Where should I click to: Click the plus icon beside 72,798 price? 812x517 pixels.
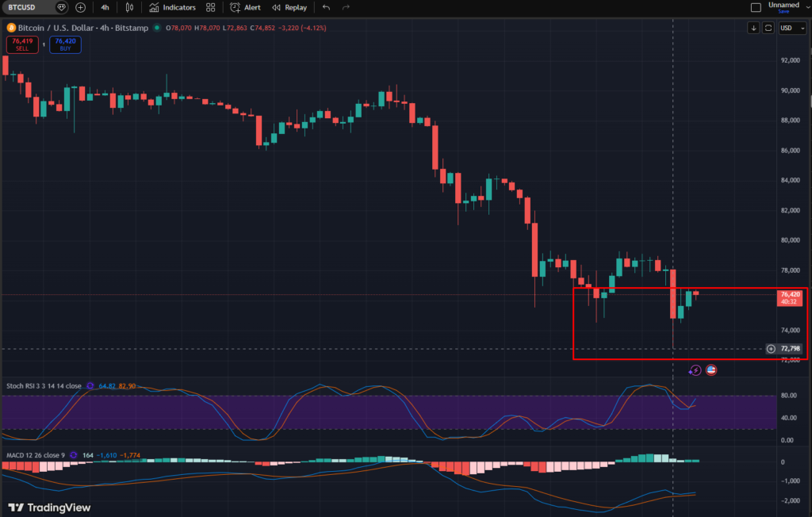[771, 349]
